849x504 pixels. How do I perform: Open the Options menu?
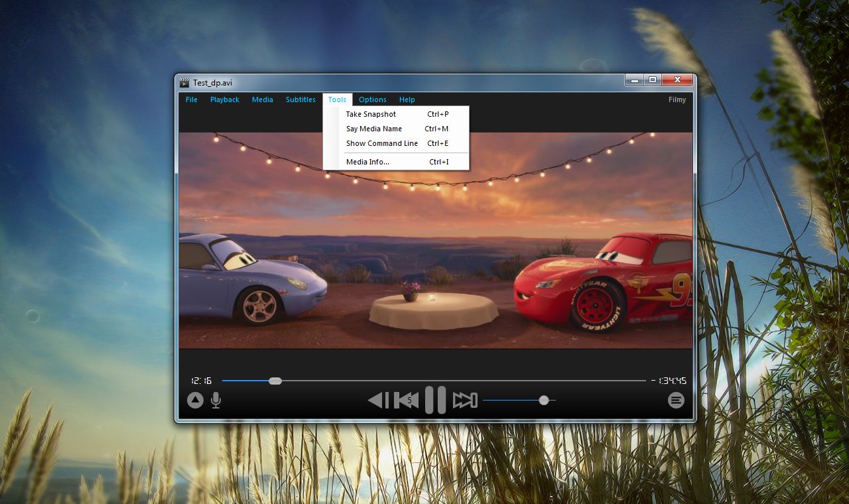[373, 99]
